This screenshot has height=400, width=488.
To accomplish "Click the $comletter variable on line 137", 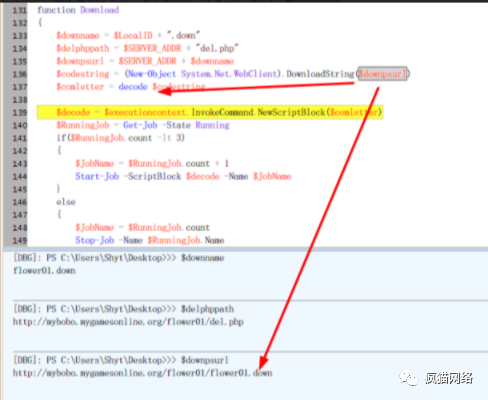I will click(80, 87).
